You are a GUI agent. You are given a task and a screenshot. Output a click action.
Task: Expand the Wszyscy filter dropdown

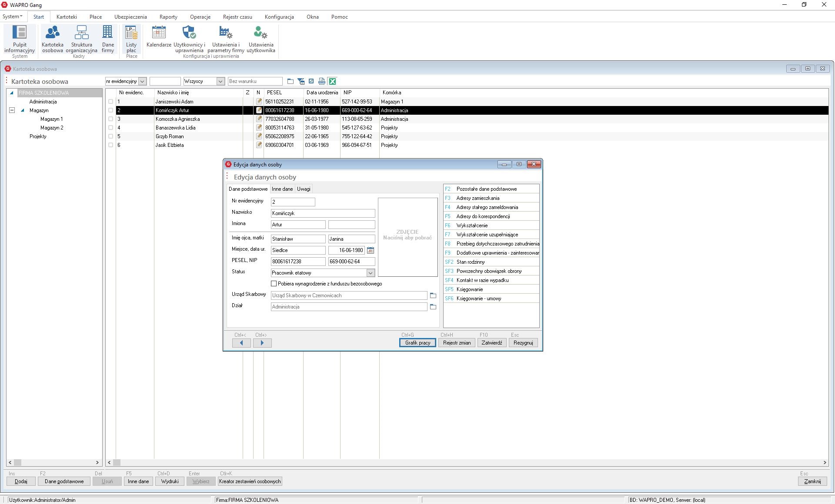[220, 81]
